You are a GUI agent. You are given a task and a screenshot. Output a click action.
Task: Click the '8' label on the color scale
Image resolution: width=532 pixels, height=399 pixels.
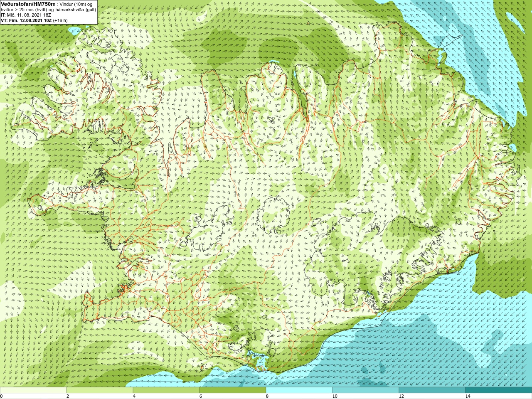pos(267,396)
